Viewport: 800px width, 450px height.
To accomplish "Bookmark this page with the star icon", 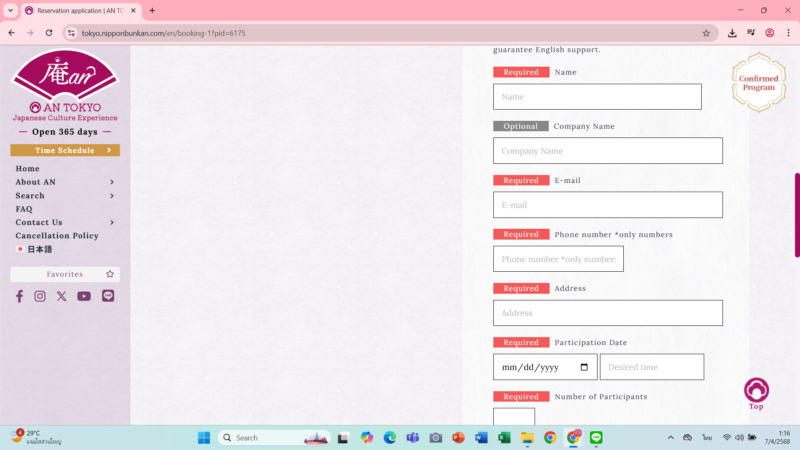I will pos(706,33).
